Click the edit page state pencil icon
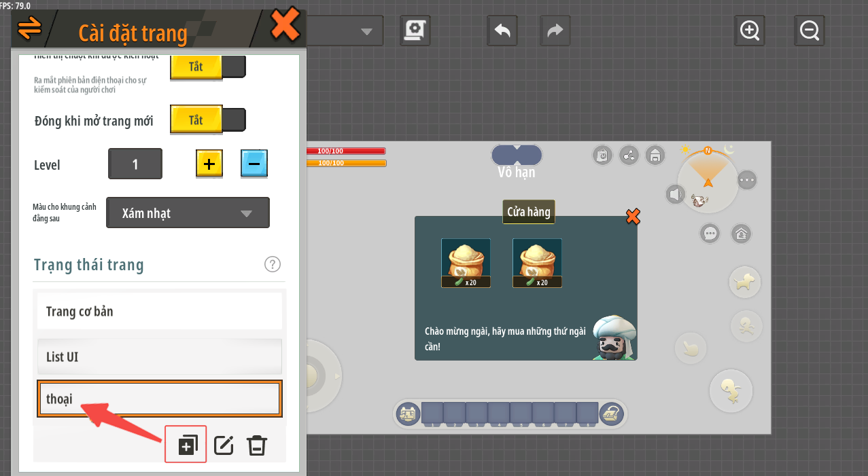The height and width of the screenshot is (476, 868). click(x=224, y=445)
